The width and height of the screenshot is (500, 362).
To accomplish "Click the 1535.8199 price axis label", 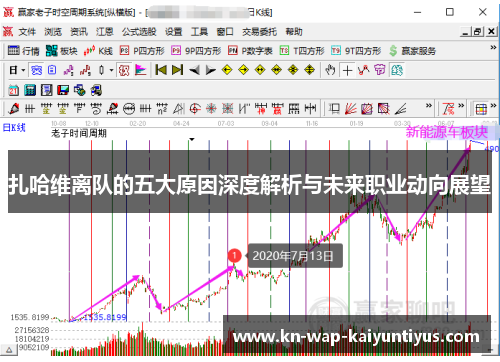I will pos(30,317).
